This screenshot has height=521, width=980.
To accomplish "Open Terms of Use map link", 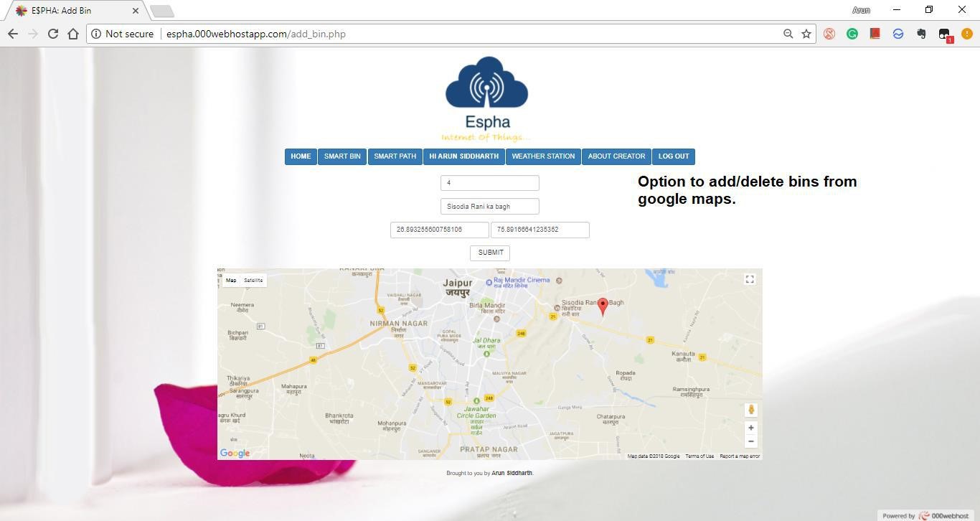I will (x=699, y=456).
